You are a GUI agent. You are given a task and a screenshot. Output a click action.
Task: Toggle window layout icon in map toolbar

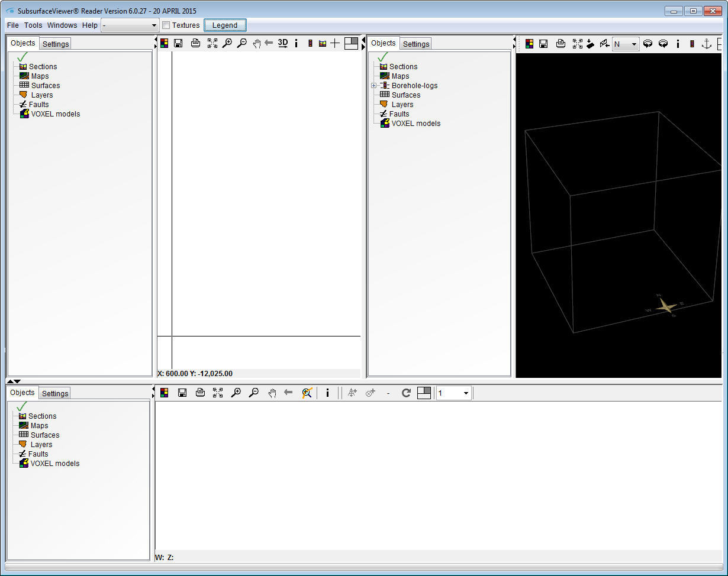point(351,43)
